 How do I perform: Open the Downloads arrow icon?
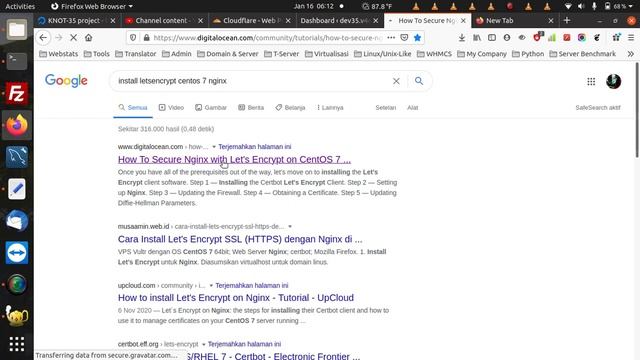462,38
